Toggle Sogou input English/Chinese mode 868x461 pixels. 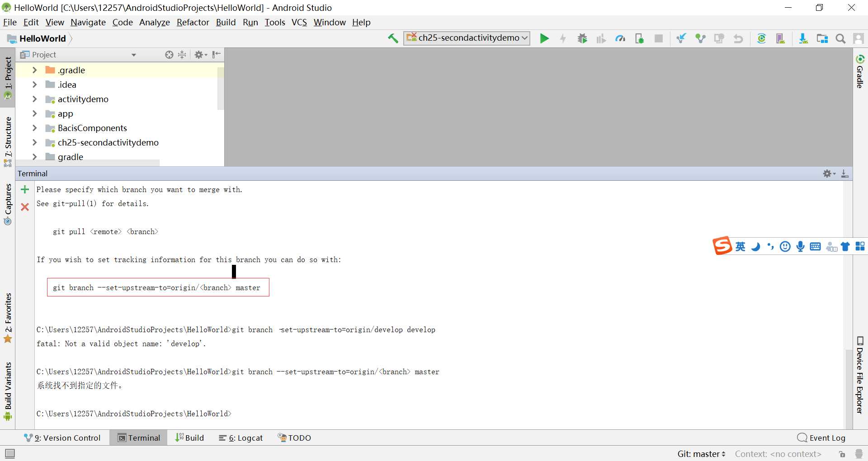740,246
